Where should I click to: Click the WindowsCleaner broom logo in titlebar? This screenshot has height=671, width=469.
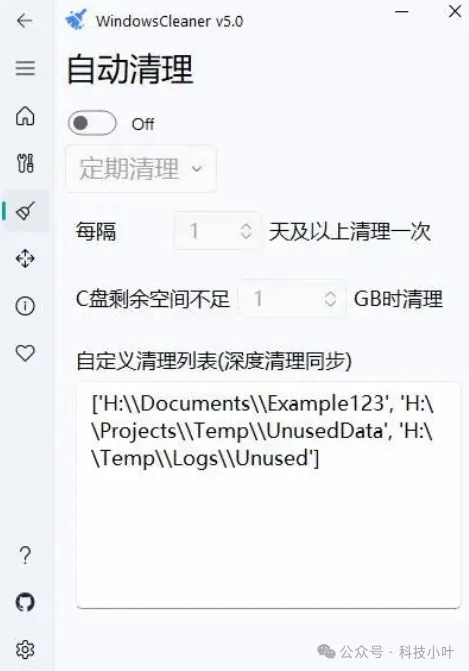[76, 20]
